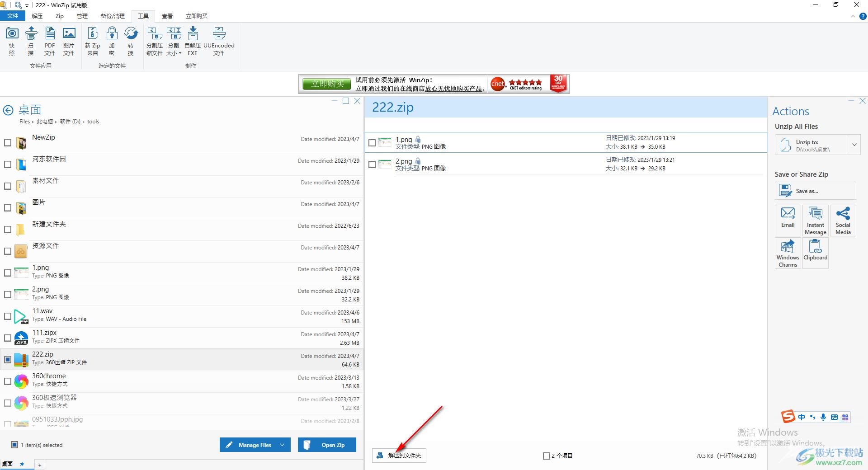Check the box for 1.png in 222.zip

click(x=372, y=143)
